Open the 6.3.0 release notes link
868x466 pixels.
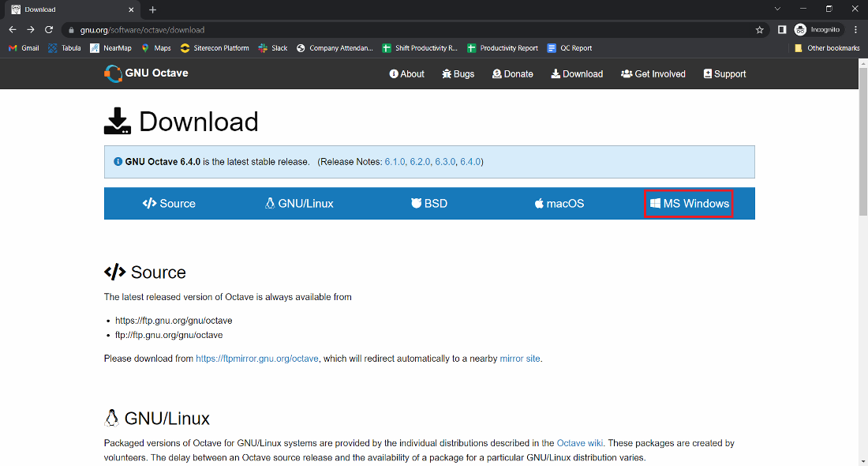pos(445,162)
